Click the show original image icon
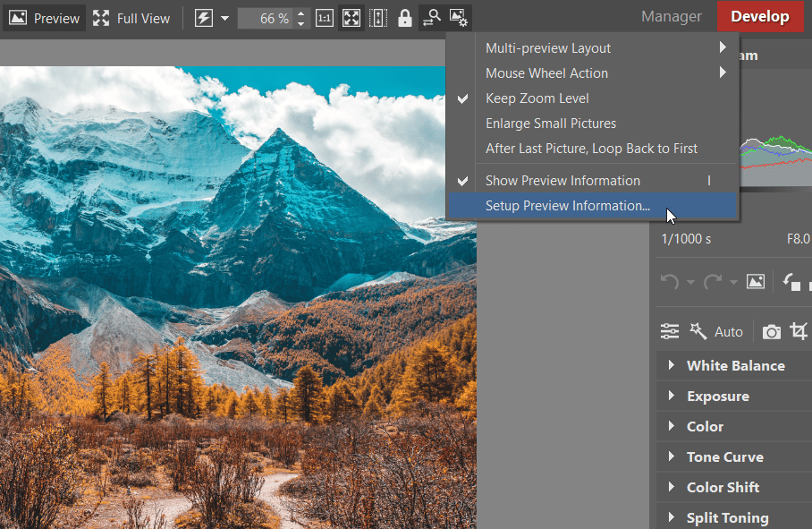 [x=756, y=281]
